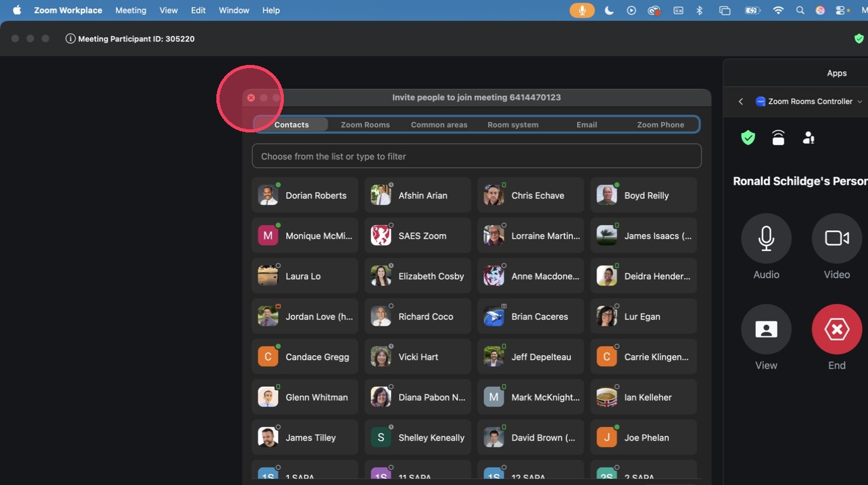Click the info icon beside Meeting Participant ID

(71, 38)
